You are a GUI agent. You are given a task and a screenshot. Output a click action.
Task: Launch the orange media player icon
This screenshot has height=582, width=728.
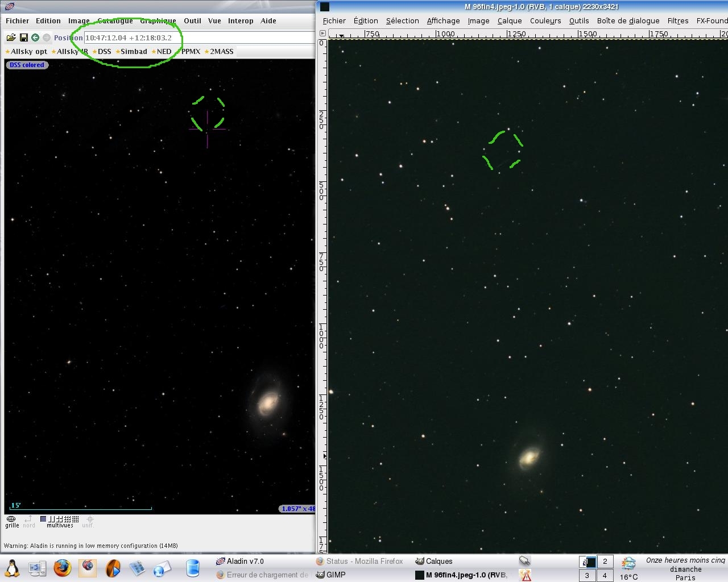(113, 568)
